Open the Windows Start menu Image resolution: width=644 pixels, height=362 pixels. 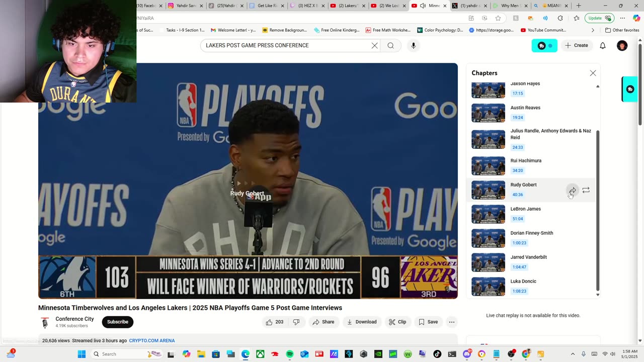pos(82,354)
